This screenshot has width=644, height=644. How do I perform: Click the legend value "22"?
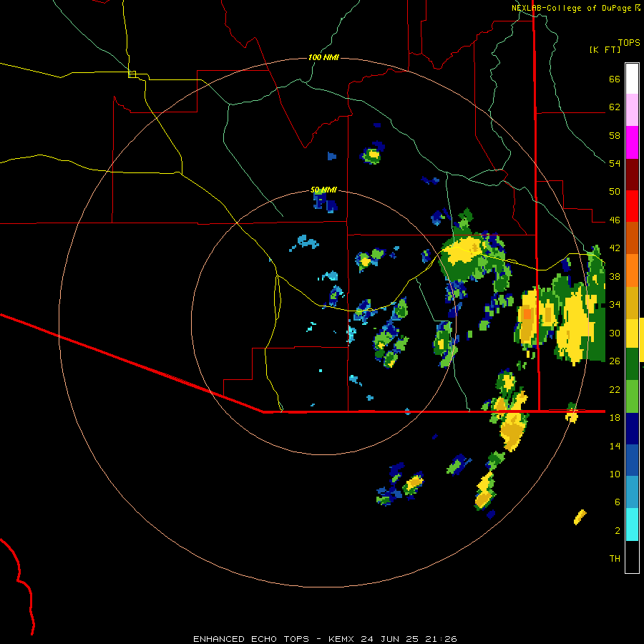coord(615,389)
